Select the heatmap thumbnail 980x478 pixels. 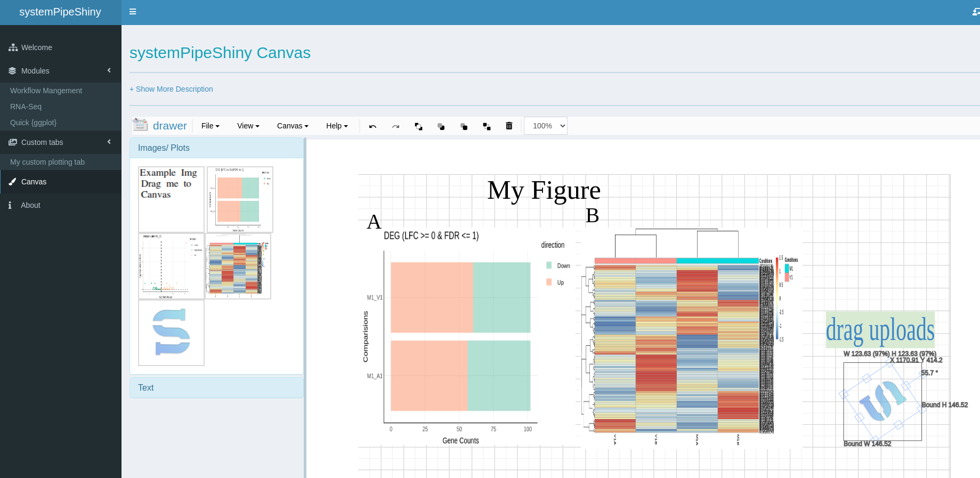click(x=238, y=266)
